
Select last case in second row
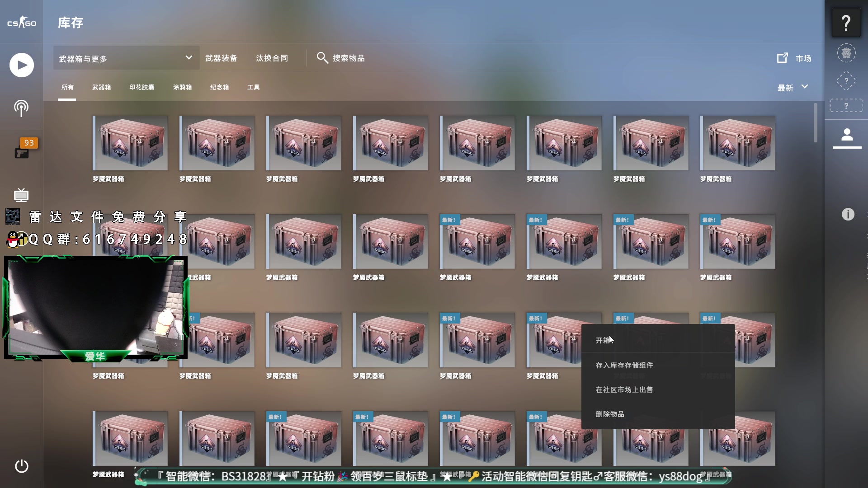pyautogui.click(x=738, y=241)
